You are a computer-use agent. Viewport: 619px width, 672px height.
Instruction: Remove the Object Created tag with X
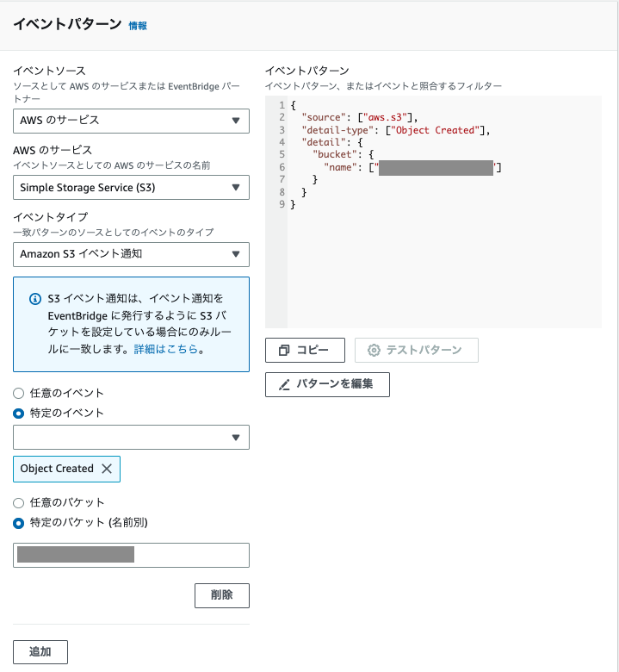(107, 469)
